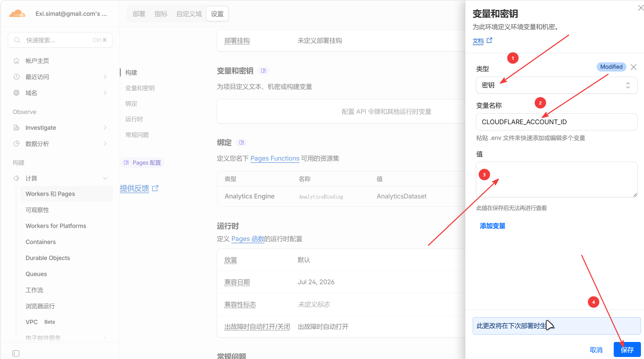Click the search magnifier icon
644x359 pixels.
[17, 40]
